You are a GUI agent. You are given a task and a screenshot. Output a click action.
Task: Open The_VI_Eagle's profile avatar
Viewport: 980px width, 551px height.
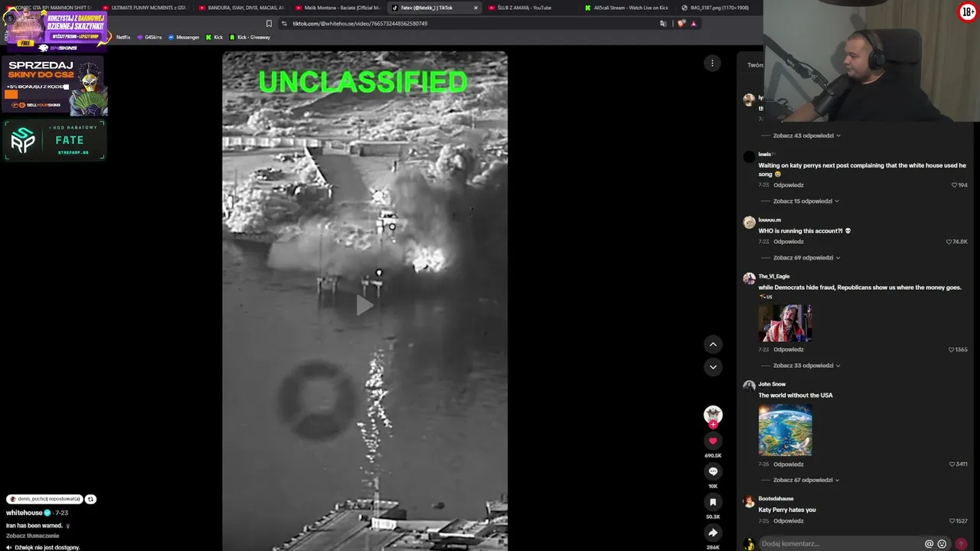tap(749, 279)
